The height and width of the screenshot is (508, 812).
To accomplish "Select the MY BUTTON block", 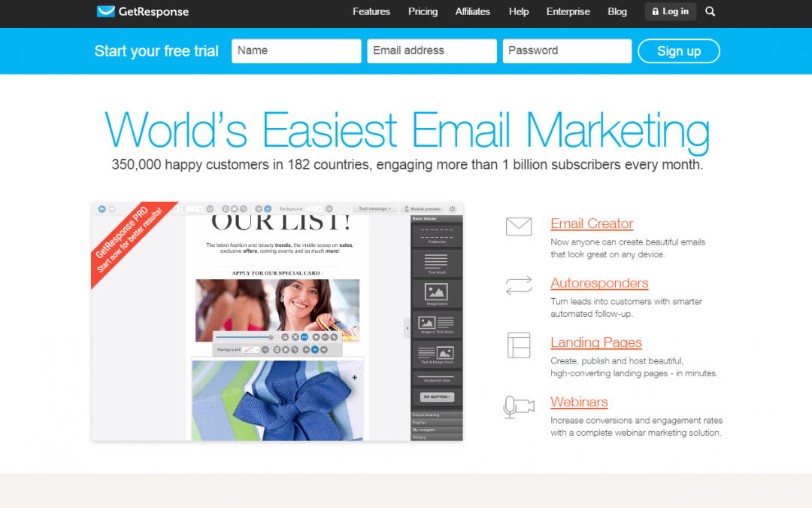I will (x=437, y=397).
